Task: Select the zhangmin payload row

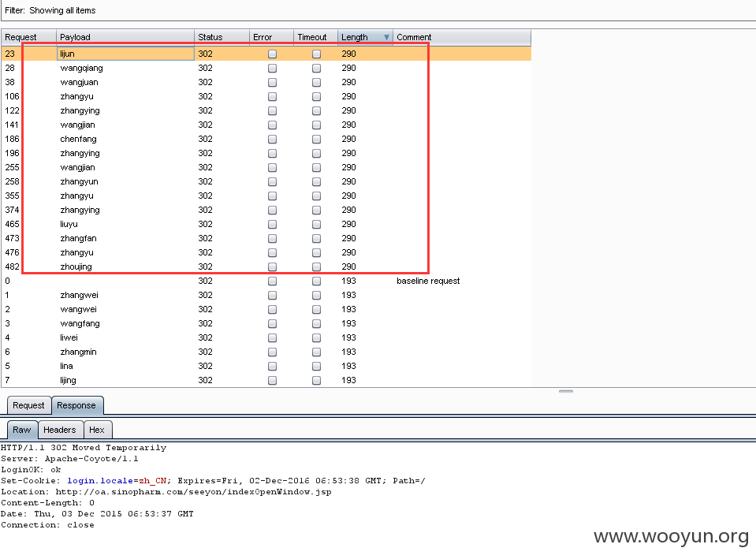Action: pyautogui.click(x=266, y=352)
